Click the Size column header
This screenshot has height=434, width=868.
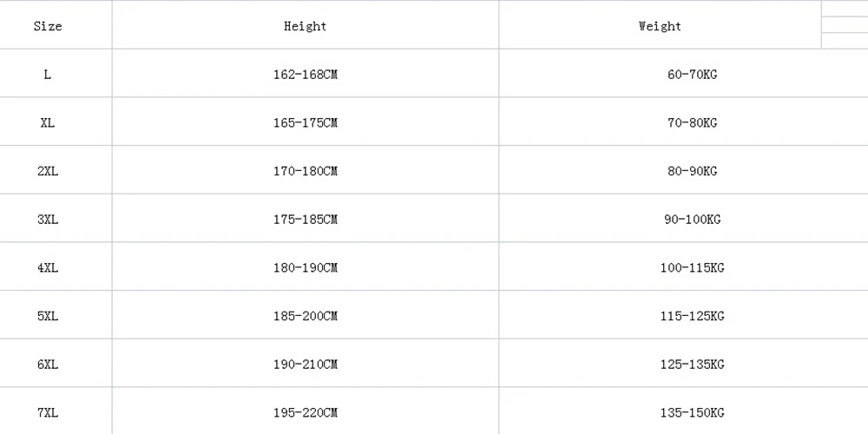[48, 26]
